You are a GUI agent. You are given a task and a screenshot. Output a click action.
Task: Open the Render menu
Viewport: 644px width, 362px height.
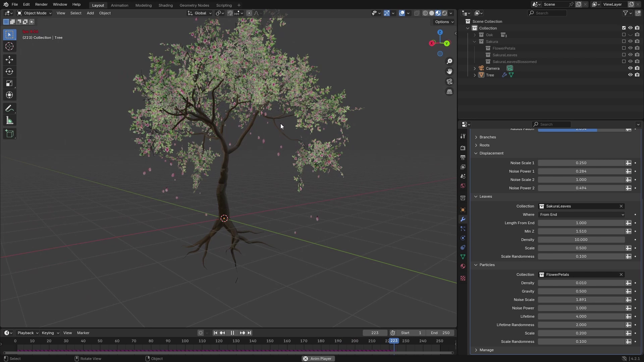coord(41,4)
